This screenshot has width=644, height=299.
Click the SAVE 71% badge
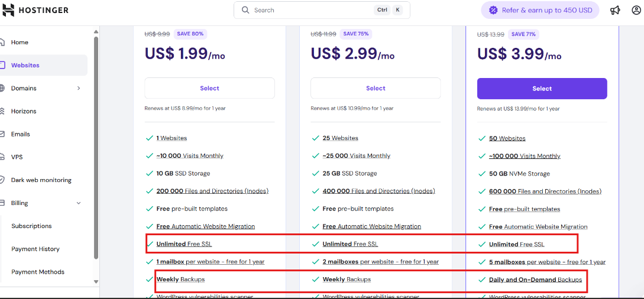click(x=523, y=34)
